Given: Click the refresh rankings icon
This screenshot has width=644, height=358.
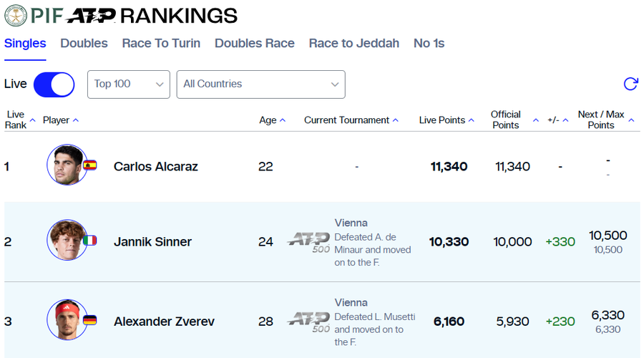Looking at the screenshot, I should (630, 84).
